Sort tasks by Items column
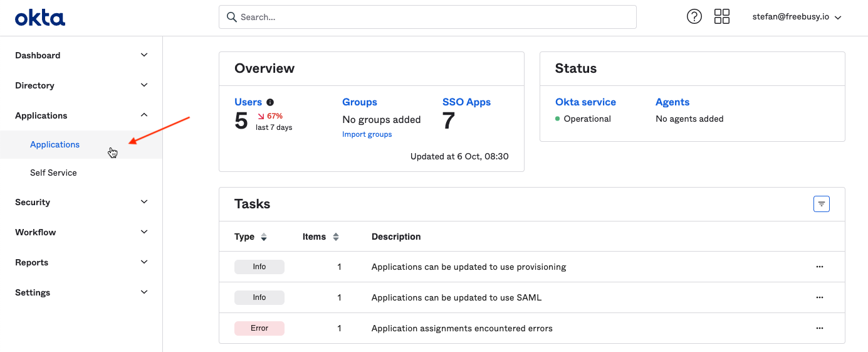 click(x=320, y=237)
